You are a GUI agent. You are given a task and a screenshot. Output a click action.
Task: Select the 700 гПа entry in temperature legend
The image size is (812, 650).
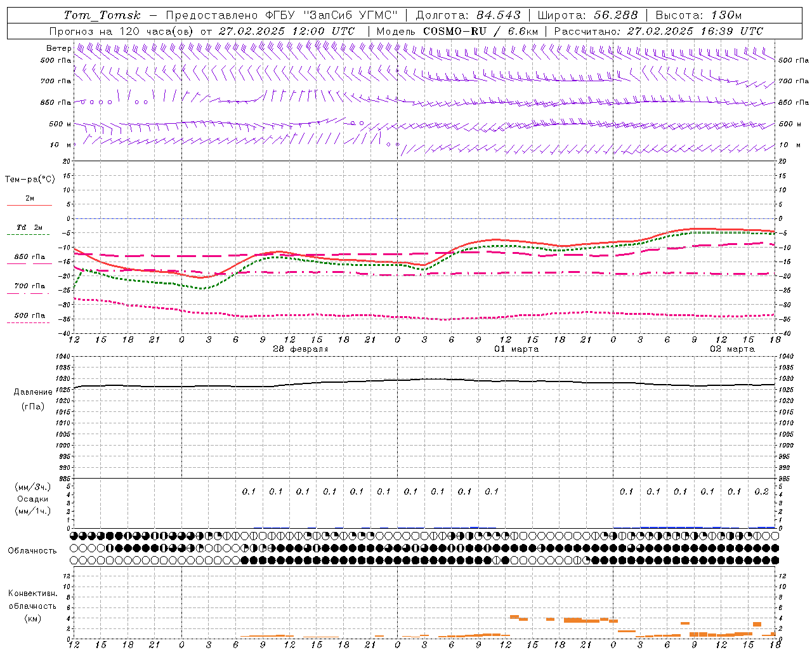[30, 286]
